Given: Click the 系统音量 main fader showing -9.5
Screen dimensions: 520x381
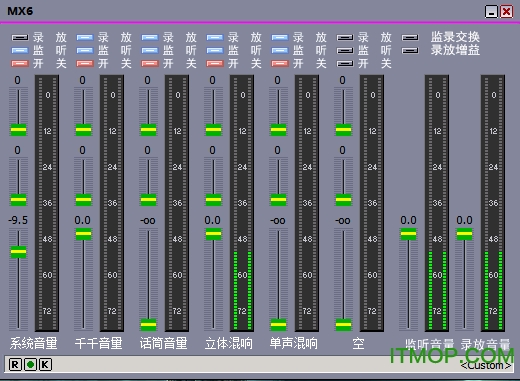Looking at the screenshot, I should [18, 252].
